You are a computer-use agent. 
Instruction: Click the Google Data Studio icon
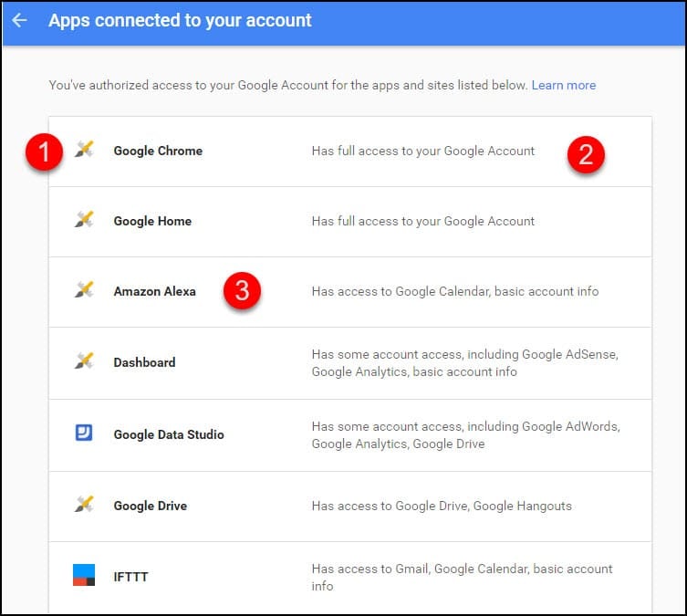(84, 433)
